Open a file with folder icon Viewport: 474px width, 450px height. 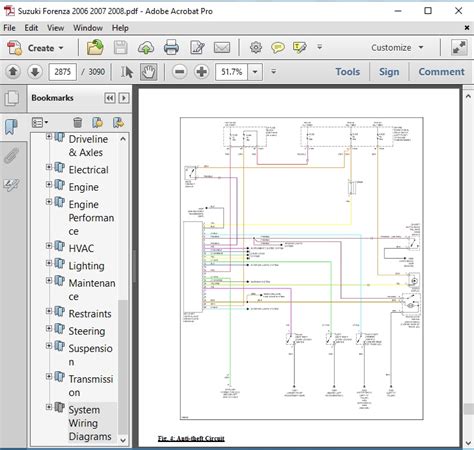[95, 48]
